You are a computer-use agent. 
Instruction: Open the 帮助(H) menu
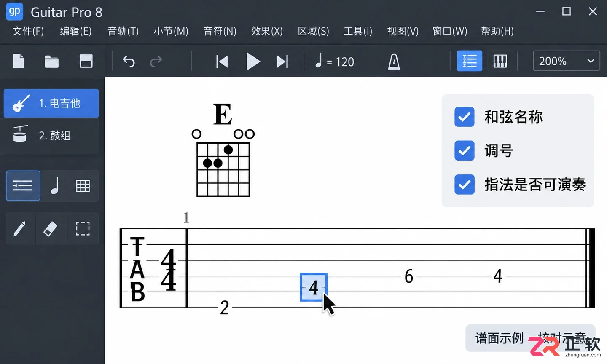point(497,31)
